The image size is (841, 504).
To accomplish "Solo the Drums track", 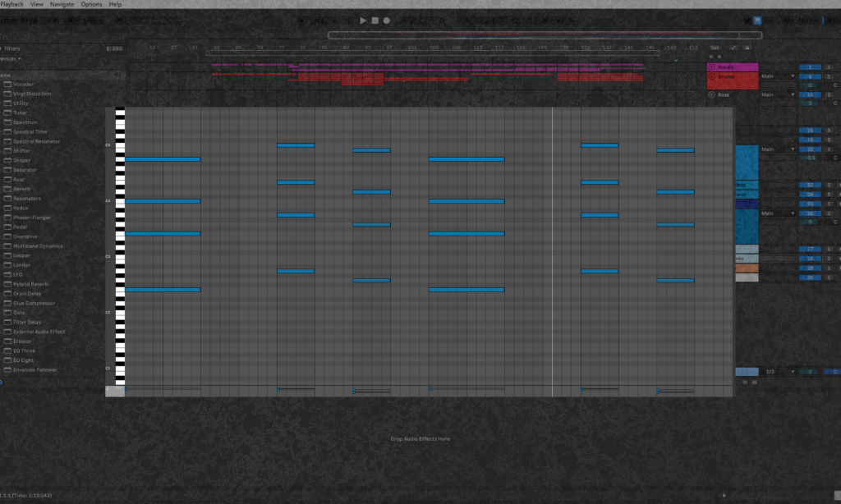I will click(829, 76).
